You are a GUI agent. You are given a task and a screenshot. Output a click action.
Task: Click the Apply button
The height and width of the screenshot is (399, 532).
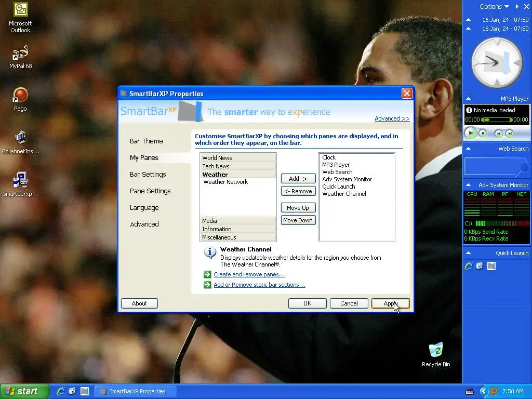point(391,303)
